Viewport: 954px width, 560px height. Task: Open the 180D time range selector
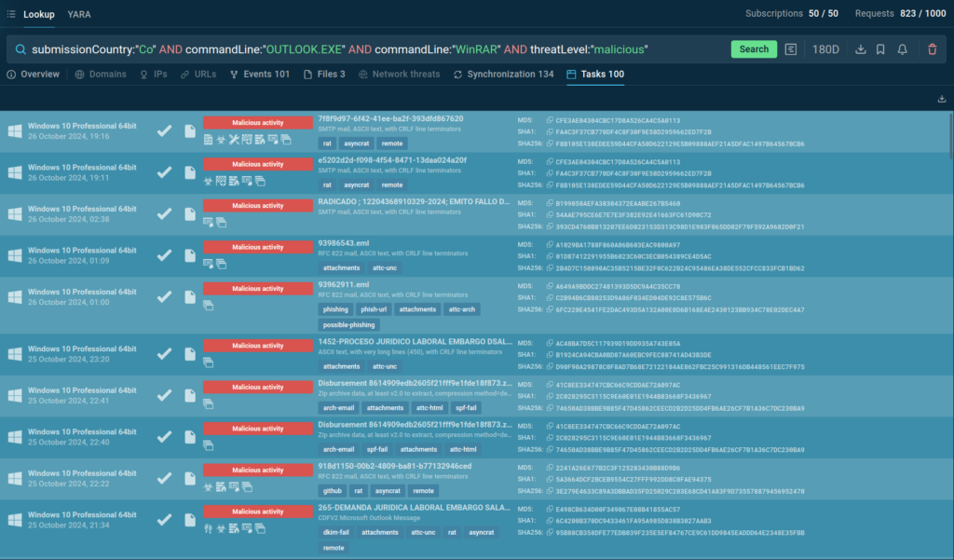[825, 49]
